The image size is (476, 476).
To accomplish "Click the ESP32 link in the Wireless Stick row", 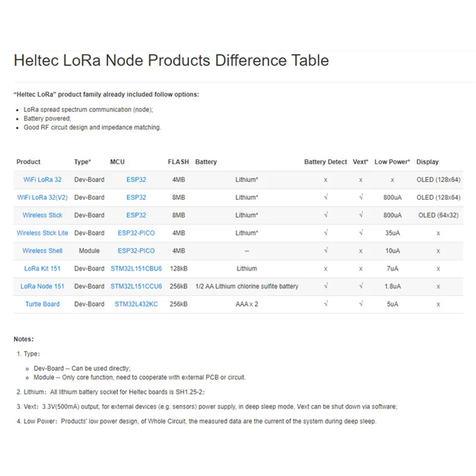I will [x=136, y=215].
